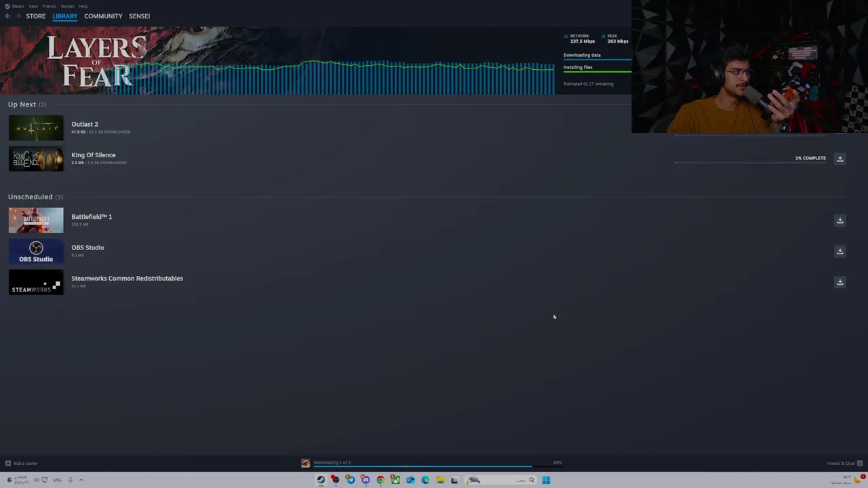Click the webcam overlay video

(749, 66)
